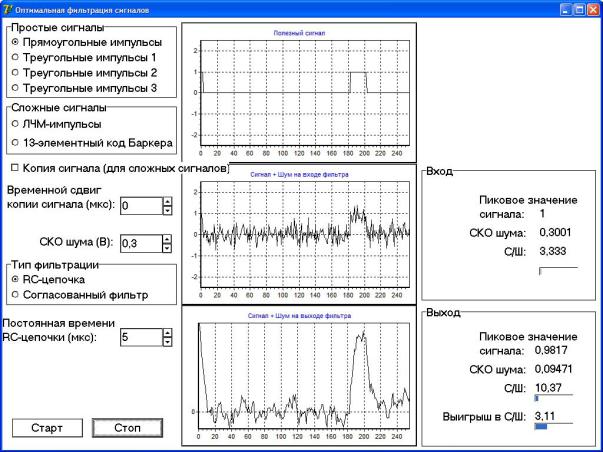Increase Временной сдвиг value with up arrow
This screenshot has height=452, width=603.
167,202
